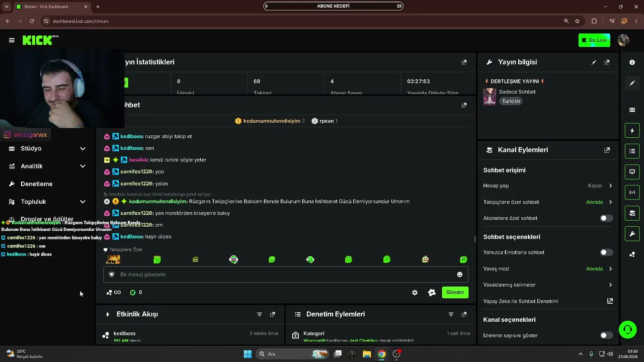This screenshot has height=362, width=644.
Task: Click into the Bir mesaj gönderin field
Action: 286,275
